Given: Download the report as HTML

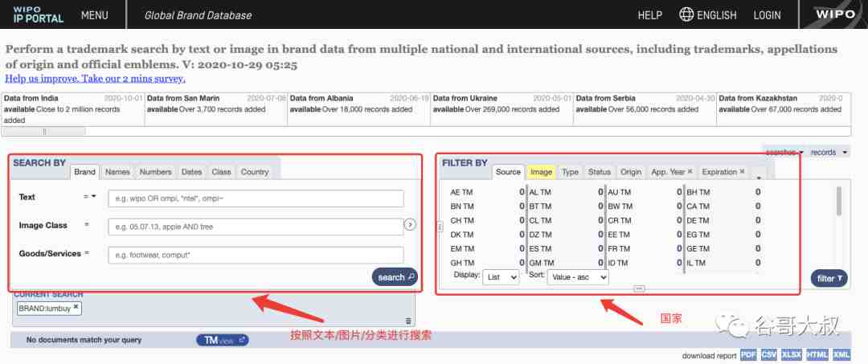Looking at the screenshot, I should tap(817, 354).
